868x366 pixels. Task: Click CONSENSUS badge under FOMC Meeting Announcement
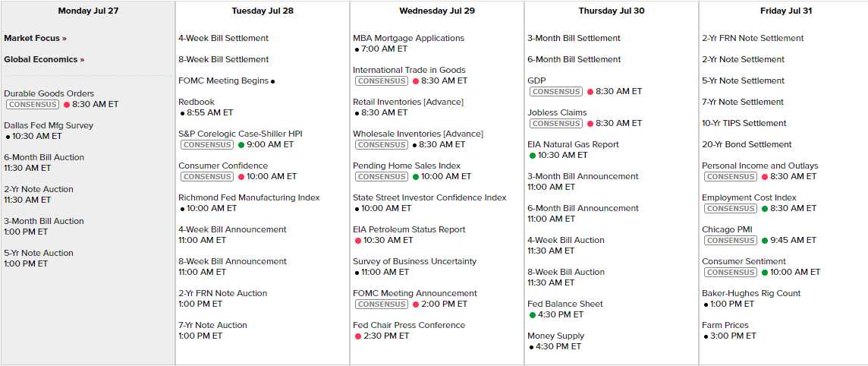click(382, 304)
